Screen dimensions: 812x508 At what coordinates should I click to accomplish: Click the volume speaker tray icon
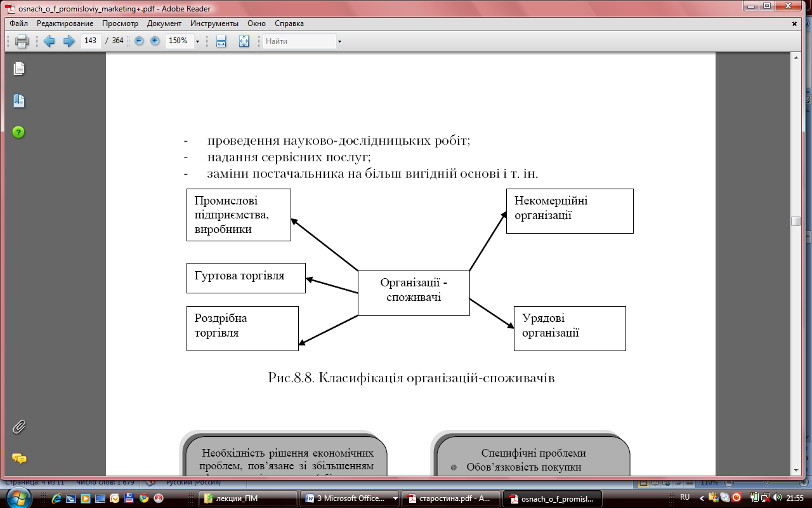pyautogui.click(x=778, y=498)
